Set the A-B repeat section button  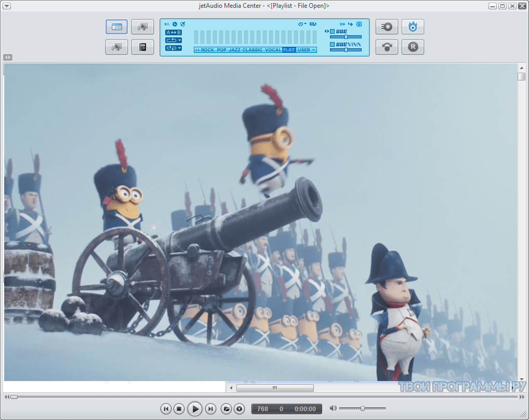(174, 32)
